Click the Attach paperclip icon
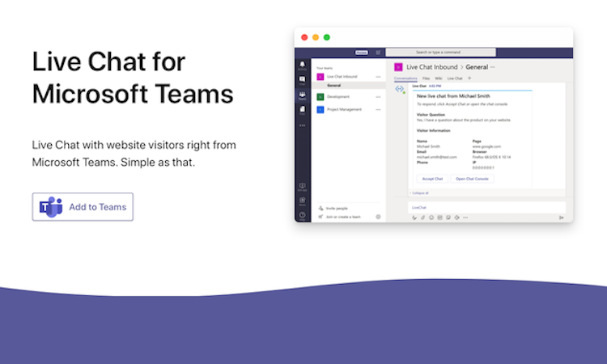This screenshot has height=364, width=607. (x=422, y=218)
